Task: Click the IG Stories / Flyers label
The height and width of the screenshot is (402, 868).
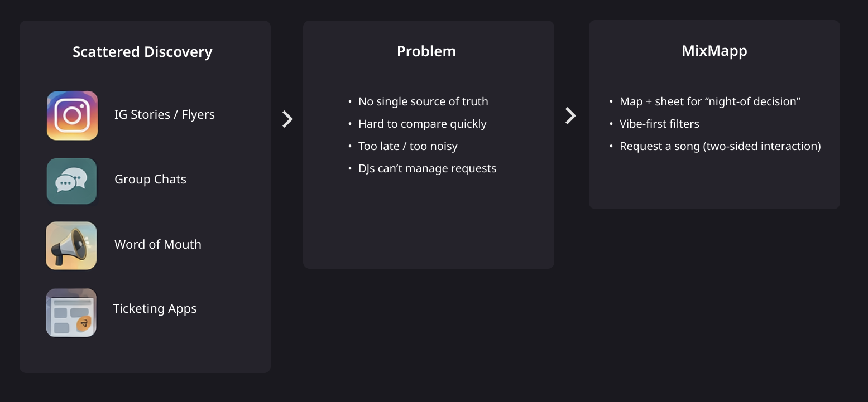Action: click(164, 115)
